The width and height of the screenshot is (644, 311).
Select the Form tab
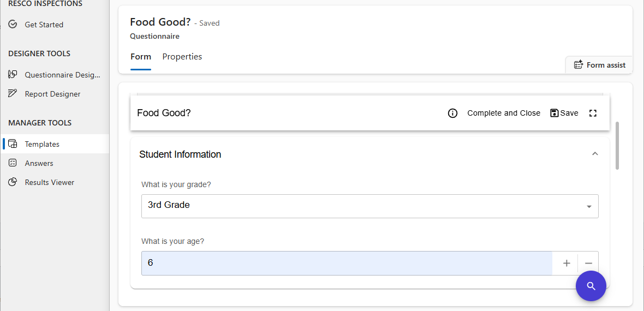(141, 57)
